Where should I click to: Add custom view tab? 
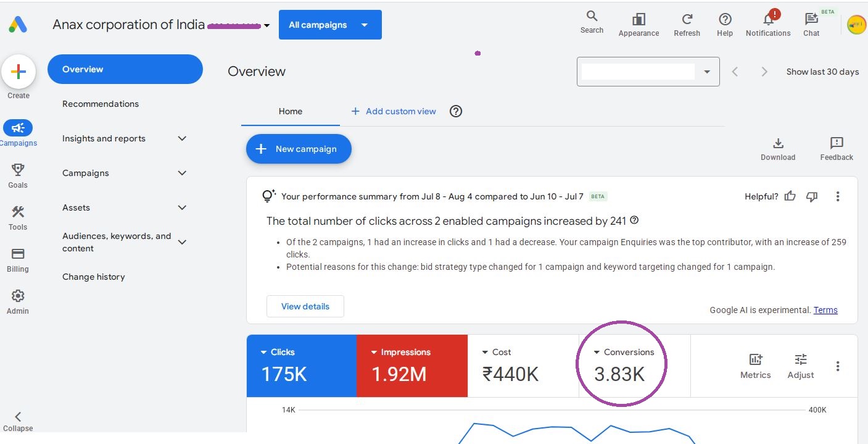[x=394, y=111]
